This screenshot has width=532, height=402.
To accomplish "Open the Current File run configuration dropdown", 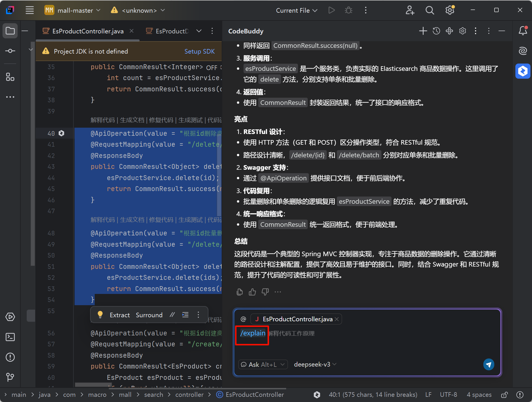I will pyautogui.click(x=297, y=11).
